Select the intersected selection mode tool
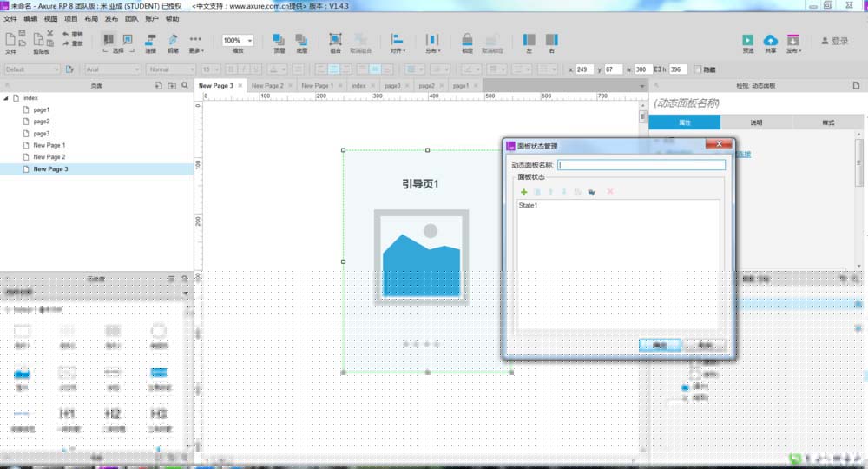This screenshot has width=868, height=469. pyautogui.click(x=108, y=39)
